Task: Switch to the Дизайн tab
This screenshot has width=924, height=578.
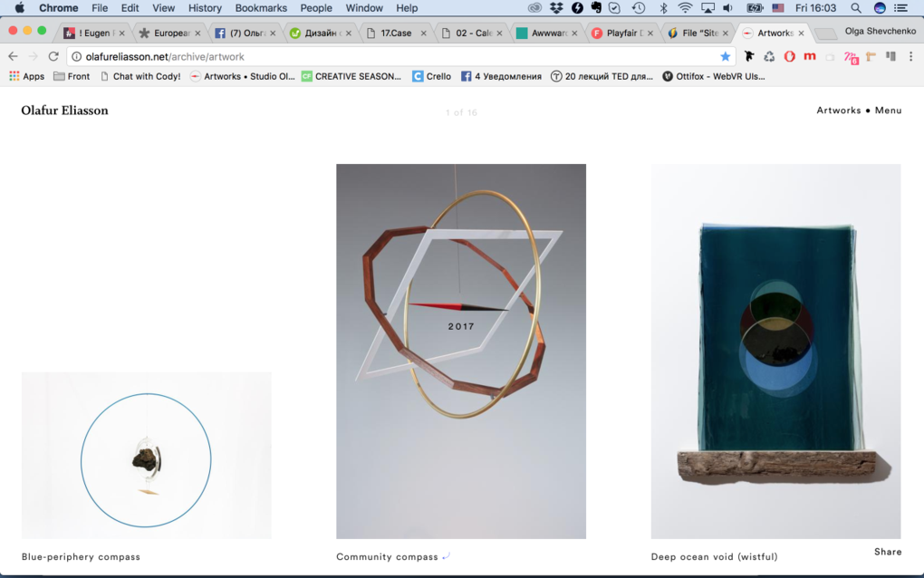Action: coord(320,33)
